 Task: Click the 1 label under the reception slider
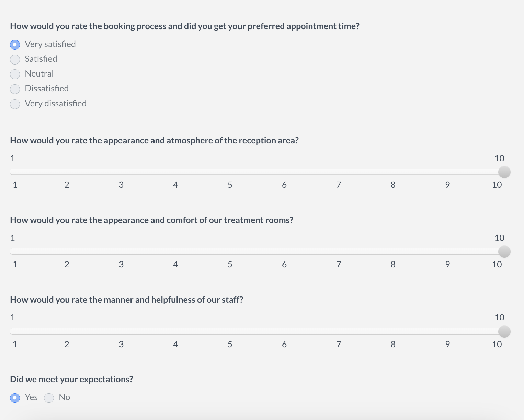15,185
